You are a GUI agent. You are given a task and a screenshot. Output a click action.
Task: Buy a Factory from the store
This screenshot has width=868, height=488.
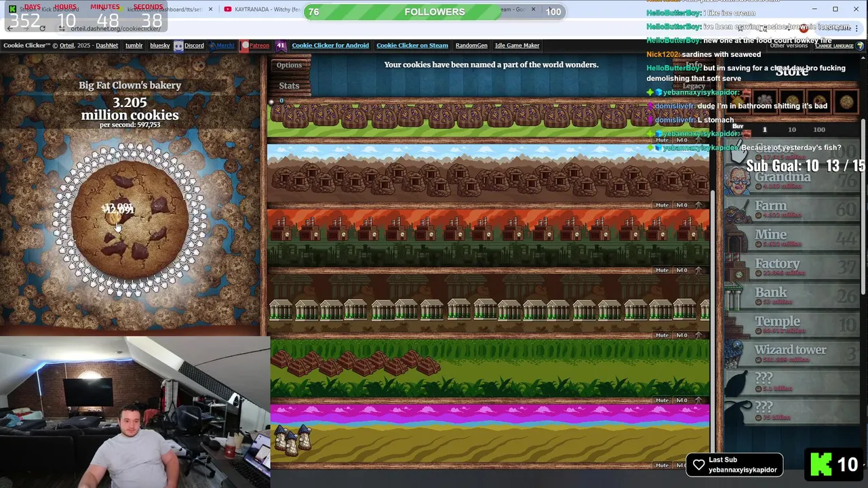tap(792, 268)
